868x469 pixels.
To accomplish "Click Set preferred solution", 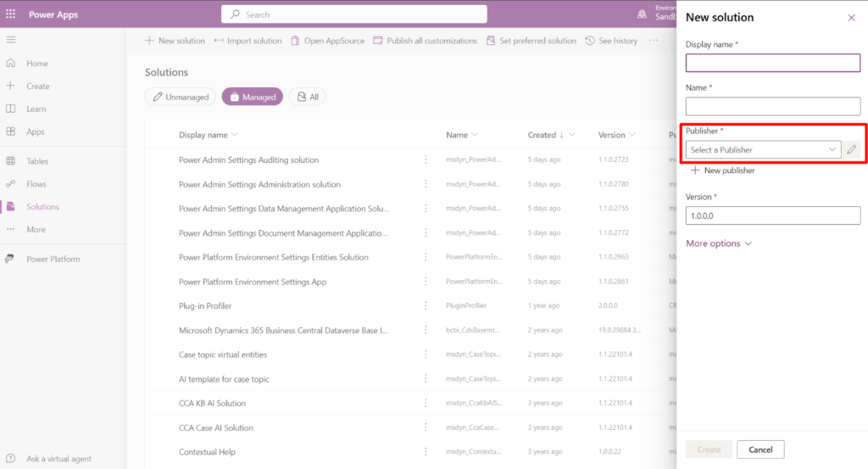I will [x=531, y=41].
